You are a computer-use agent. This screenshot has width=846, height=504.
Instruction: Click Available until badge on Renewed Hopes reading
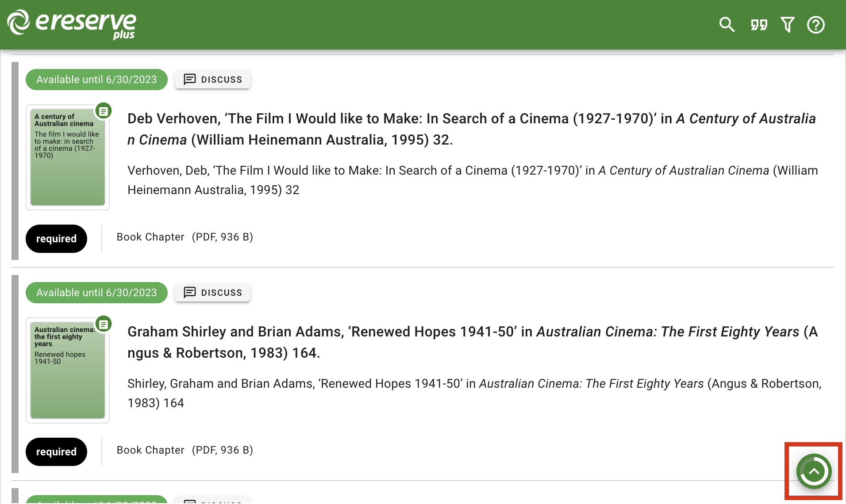coord(96,293)
